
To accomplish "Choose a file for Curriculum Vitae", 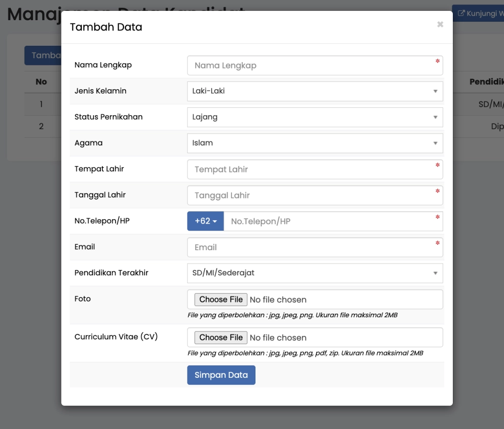I will 221,337.
